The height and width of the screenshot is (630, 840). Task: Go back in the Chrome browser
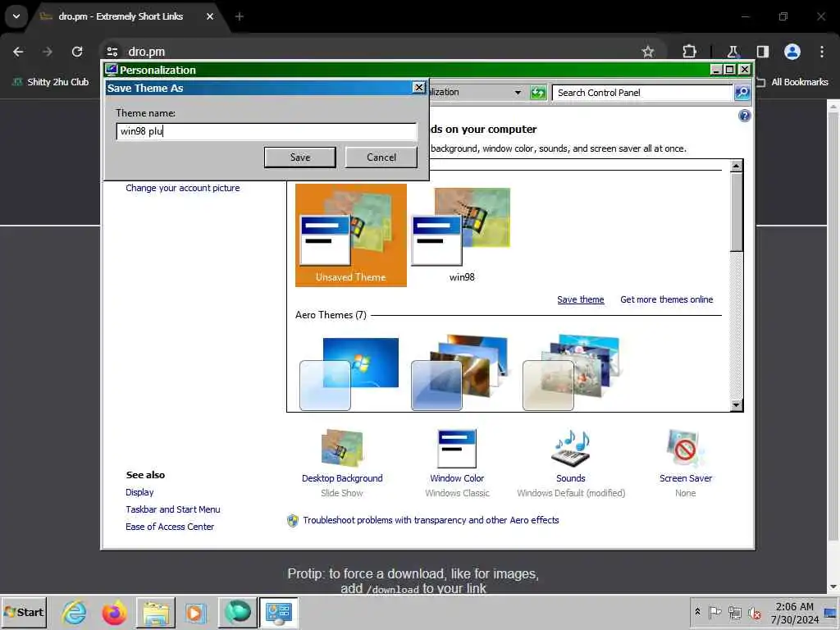pyautogui.click(x=18, y=52)
